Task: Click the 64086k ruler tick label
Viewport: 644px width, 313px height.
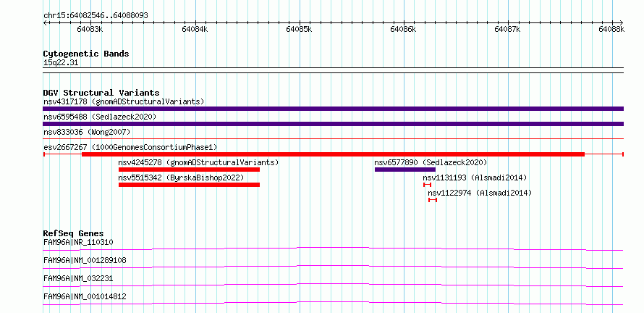Action: click(404, 30)
